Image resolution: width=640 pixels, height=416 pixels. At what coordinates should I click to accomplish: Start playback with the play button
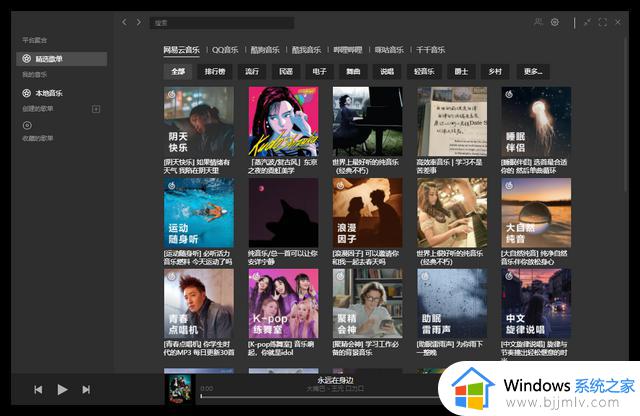[62, 389]
